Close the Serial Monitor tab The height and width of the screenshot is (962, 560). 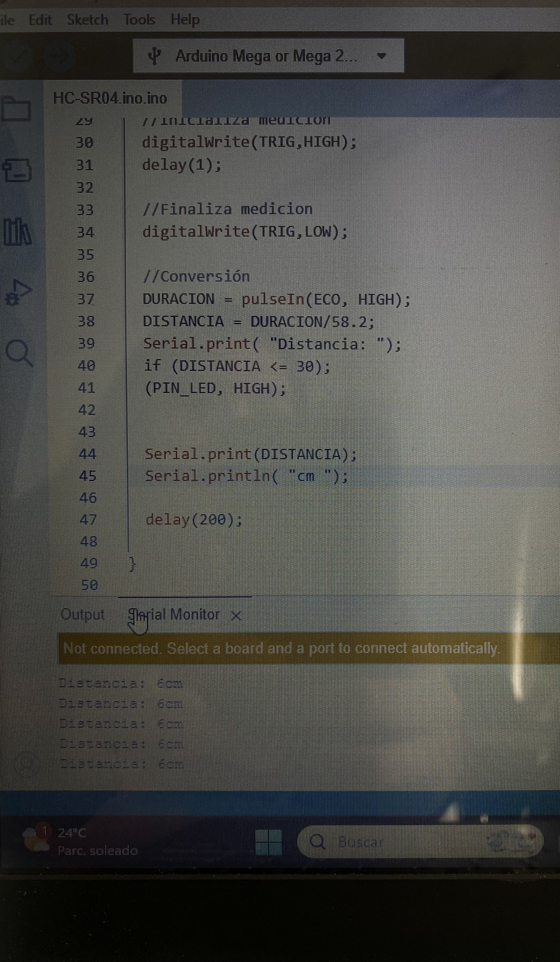(236, 615)
